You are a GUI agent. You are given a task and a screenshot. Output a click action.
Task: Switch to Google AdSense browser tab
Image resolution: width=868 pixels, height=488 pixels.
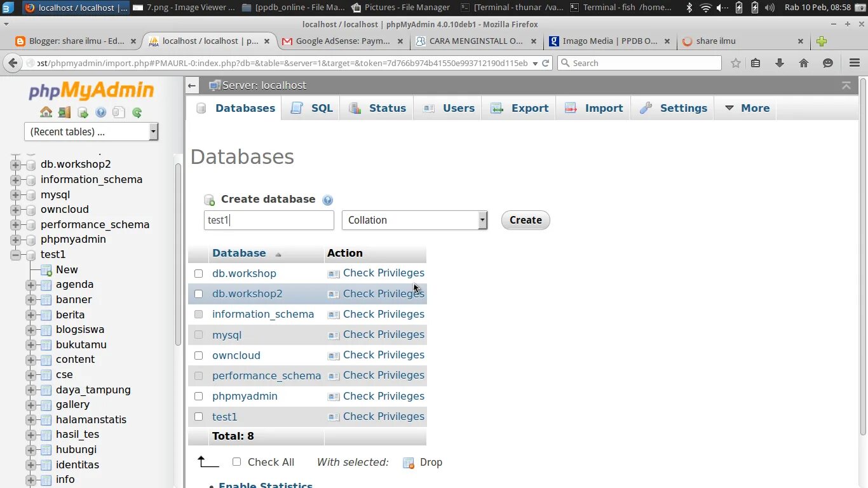[342, 41]
